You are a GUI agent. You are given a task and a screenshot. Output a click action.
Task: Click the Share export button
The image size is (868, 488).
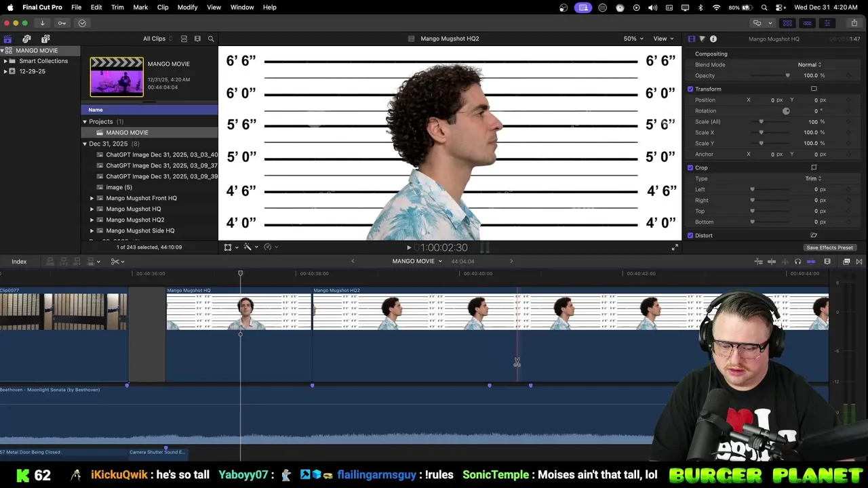[854, 23]
